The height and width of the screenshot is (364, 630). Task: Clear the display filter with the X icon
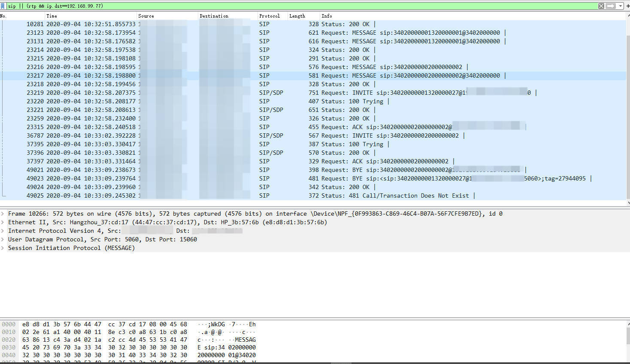(x=601, y=6)
